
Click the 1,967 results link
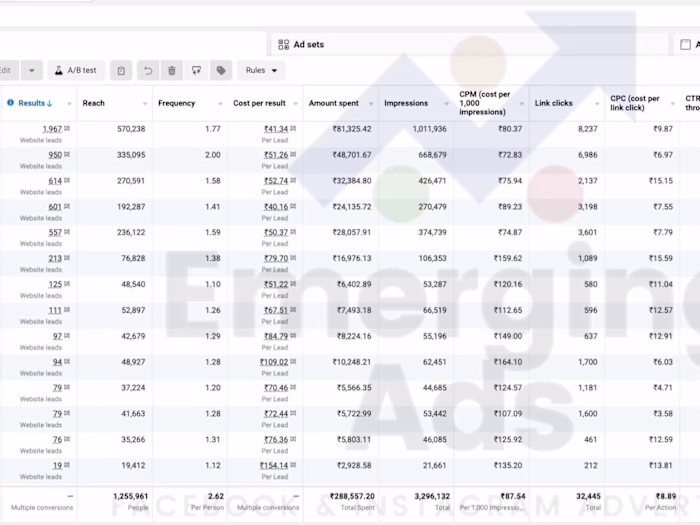52,129
